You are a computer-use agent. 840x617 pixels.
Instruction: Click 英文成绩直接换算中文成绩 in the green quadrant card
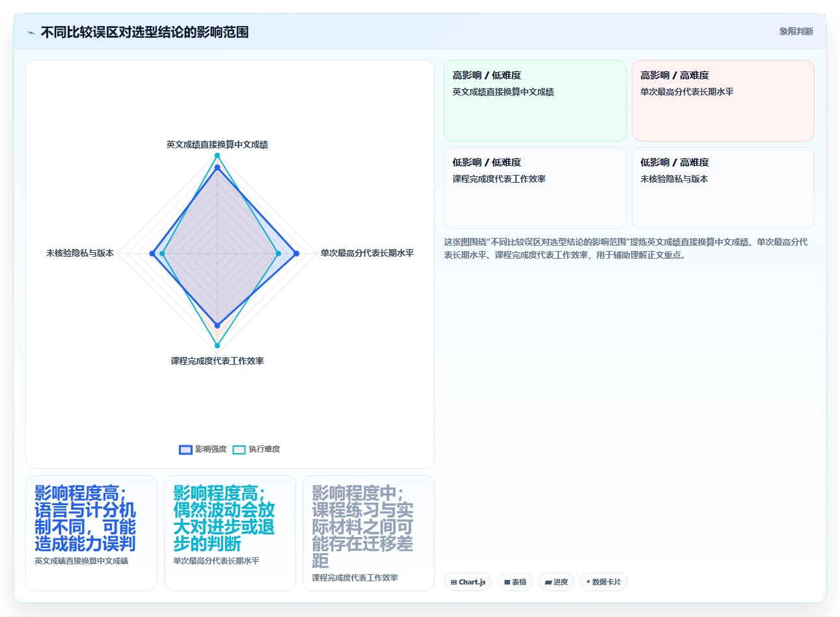[504, 92]
